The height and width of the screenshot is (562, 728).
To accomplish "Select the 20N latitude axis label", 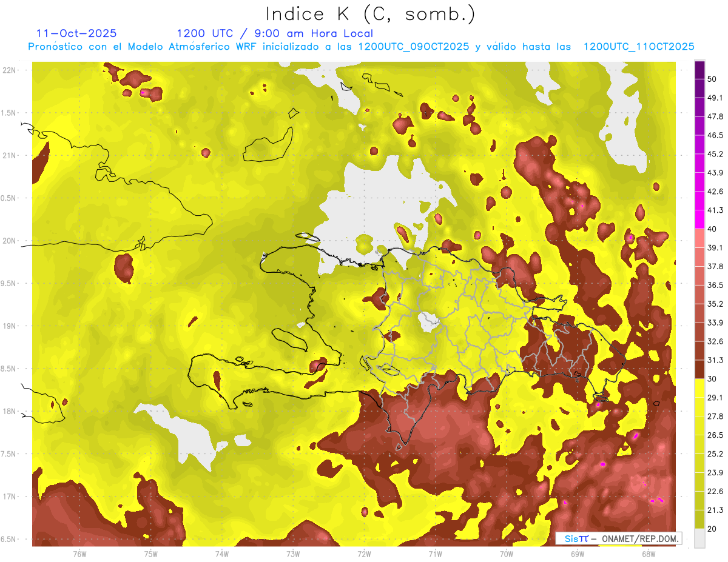I will point(10,241).
